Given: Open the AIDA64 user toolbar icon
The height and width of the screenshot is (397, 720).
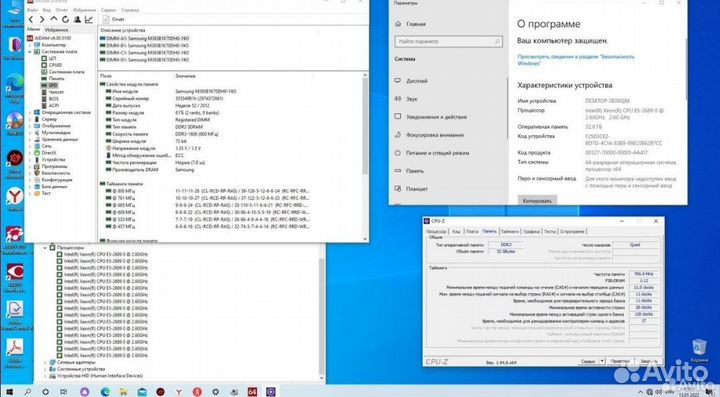Looking at the screenshot, I should coord(77,19).
